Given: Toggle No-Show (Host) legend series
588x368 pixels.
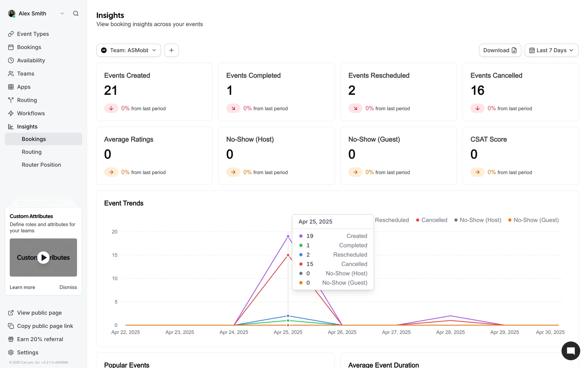Looking at the screenshot, I should 478,220.
